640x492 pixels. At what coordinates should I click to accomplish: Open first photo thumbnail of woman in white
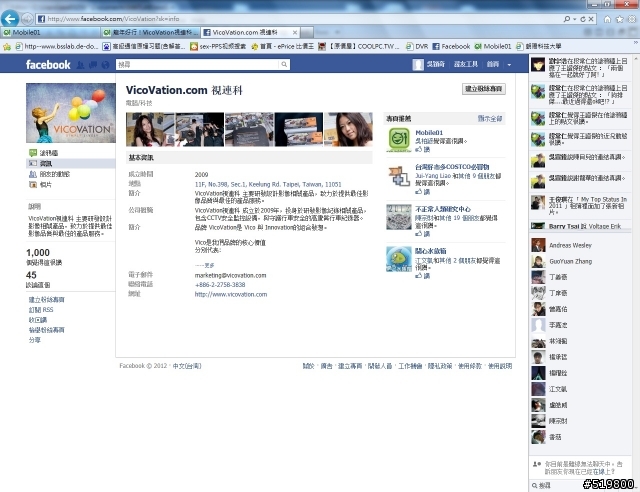coord(150,129)
